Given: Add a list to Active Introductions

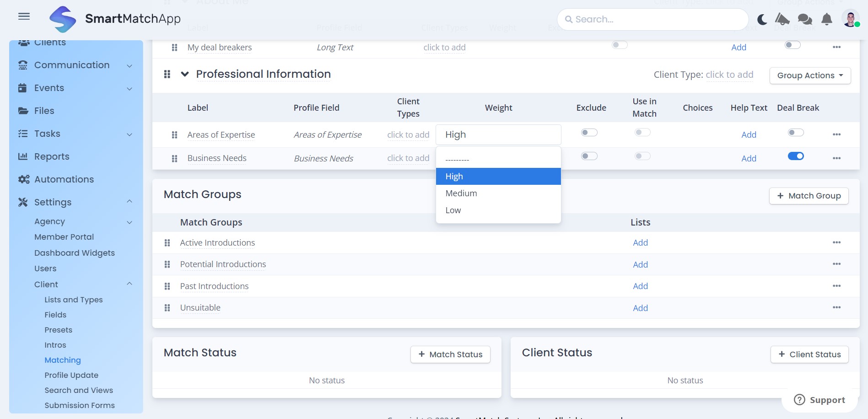Looking at the screenshot, I should coord(640,242).
